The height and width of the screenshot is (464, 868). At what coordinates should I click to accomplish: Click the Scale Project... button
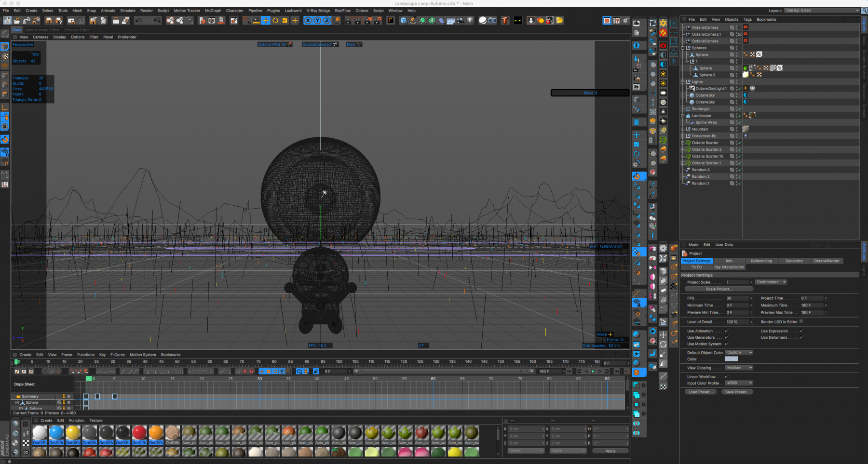coord(719,289)
